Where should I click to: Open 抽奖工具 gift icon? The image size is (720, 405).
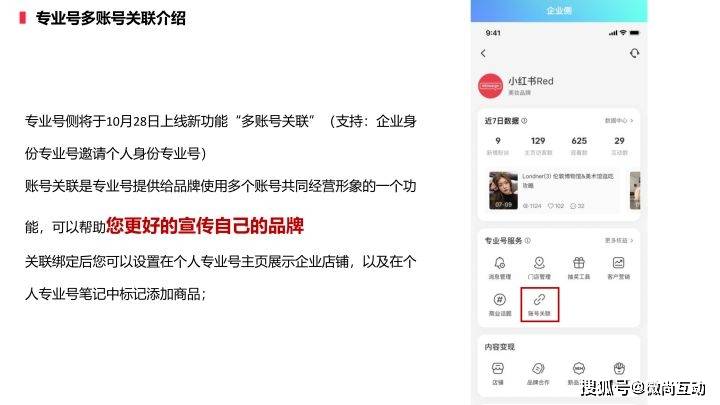[579, 263]
